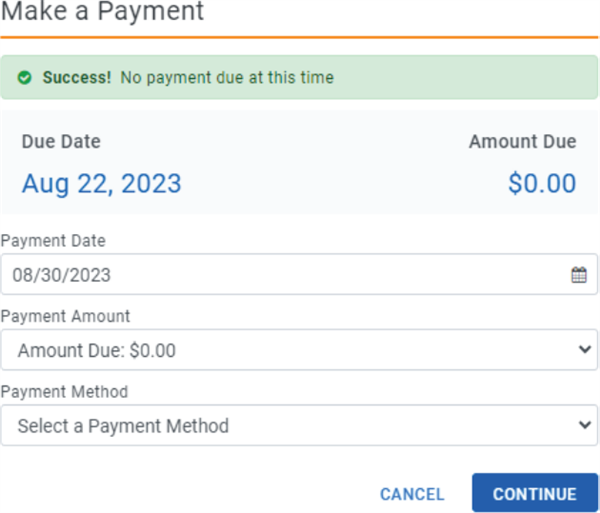Screen dimensions: 600x513
Task: Click the green success checkmark icon
Action: coord(24,78)
